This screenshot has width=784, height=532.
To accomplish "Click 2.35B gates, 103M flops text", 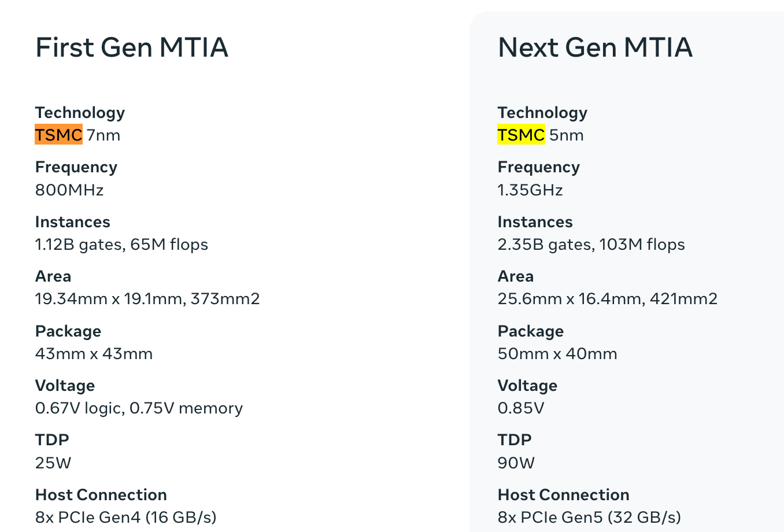I will (591, 245).
